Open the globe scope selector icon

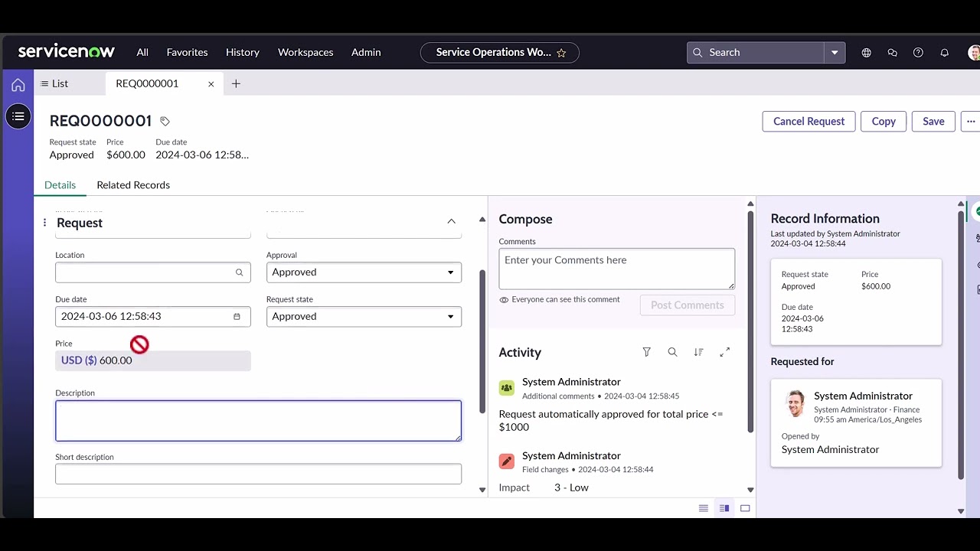coord(867,53)
